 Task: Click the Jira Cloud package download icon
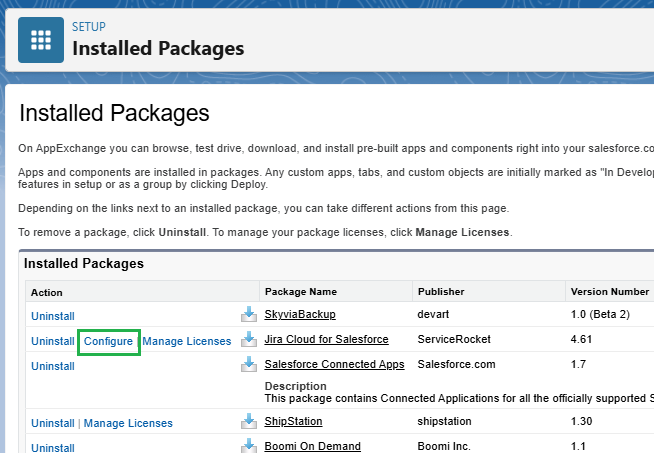click(249, 340)
